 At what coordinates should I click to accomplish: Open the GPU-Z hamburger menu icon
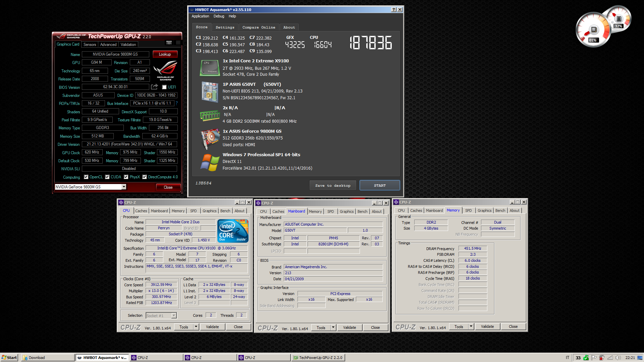tap(178, 43)
